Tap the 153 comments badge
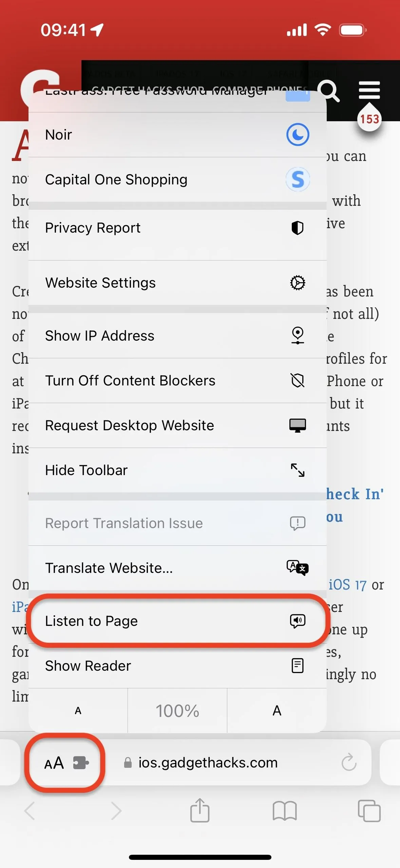The image size is (400, 868). point(369,119)
